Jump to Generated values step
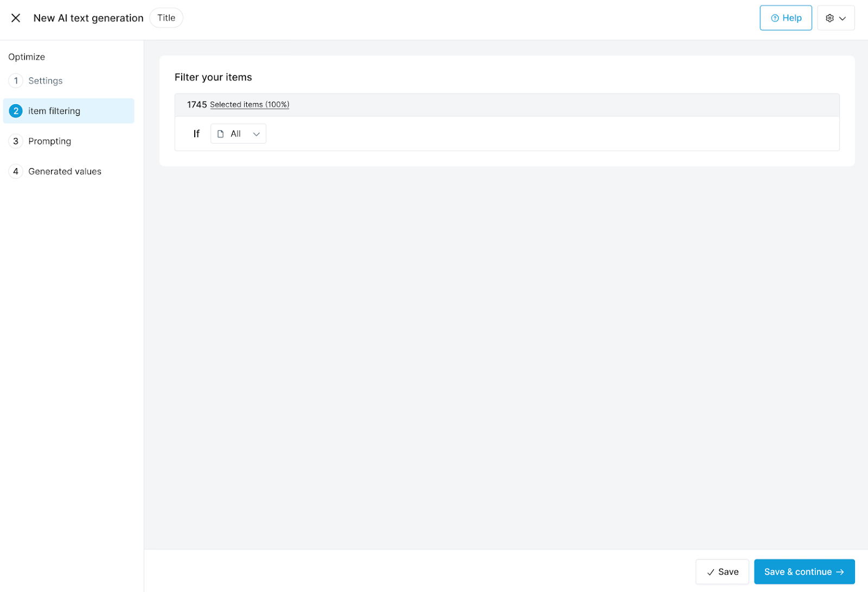Viewport: 868px width, 592px height. 65,172
